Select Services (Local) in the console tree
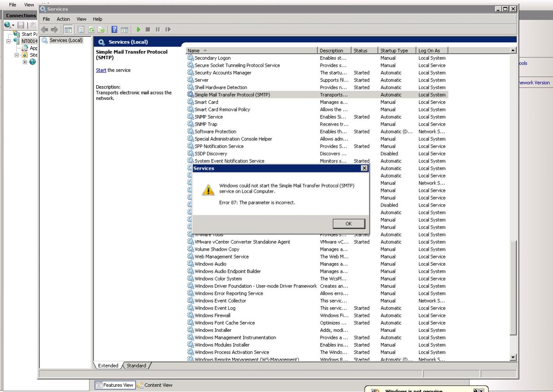The image size is (553, 392). [66, 40]
